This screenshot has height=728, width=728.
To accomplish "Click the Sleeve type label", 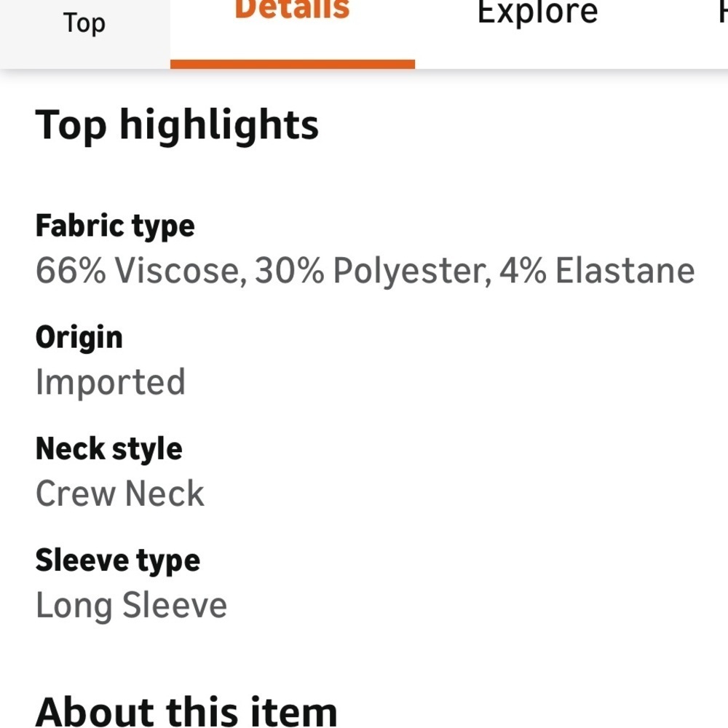I will point(118,561).
